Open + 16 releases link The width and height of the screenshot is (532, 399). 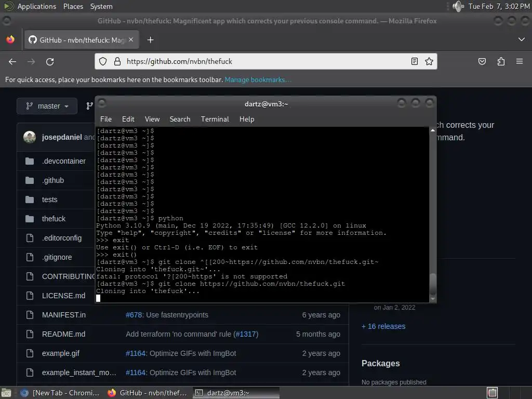pyautogui.click(x=383, y=326)
